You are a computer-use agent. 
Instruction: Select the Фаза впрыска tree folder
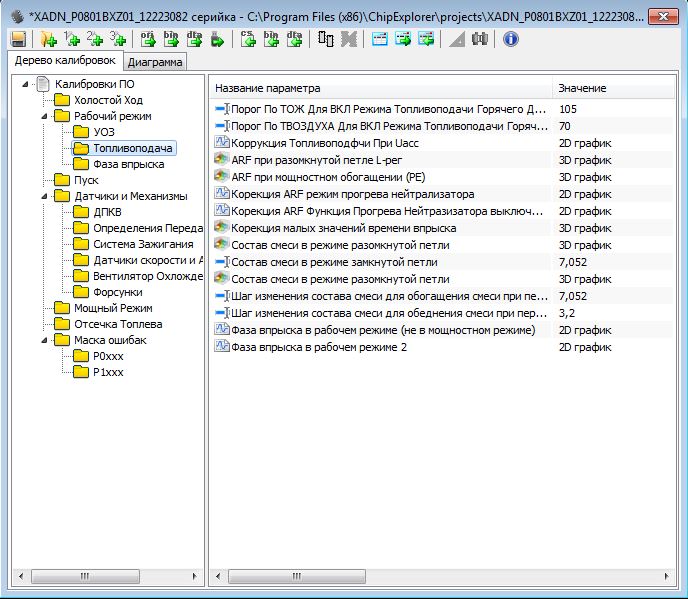(x=128, y=164)
